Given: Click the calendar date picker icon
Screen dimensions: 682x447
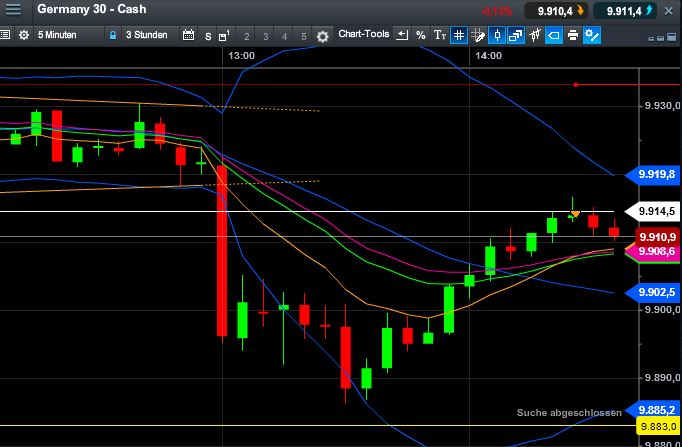Looking at the screenshot, I should point(188,35).
